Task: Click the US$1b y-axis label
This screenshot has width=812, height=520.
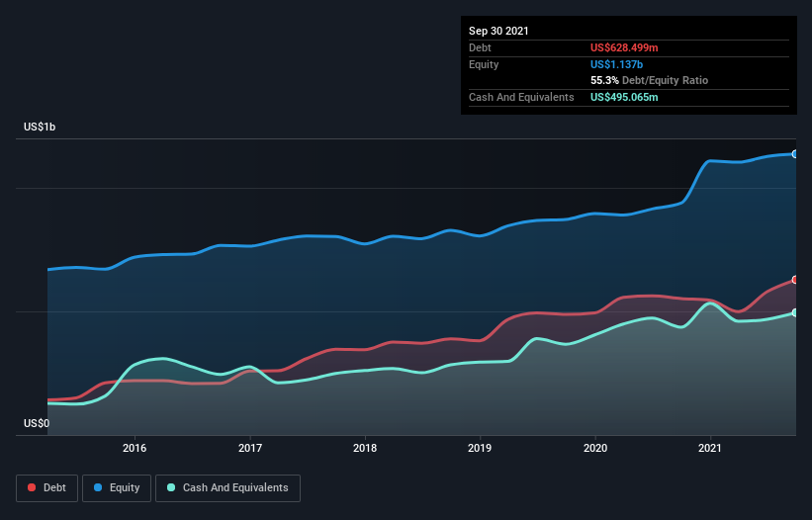Action: pos(40,127)
